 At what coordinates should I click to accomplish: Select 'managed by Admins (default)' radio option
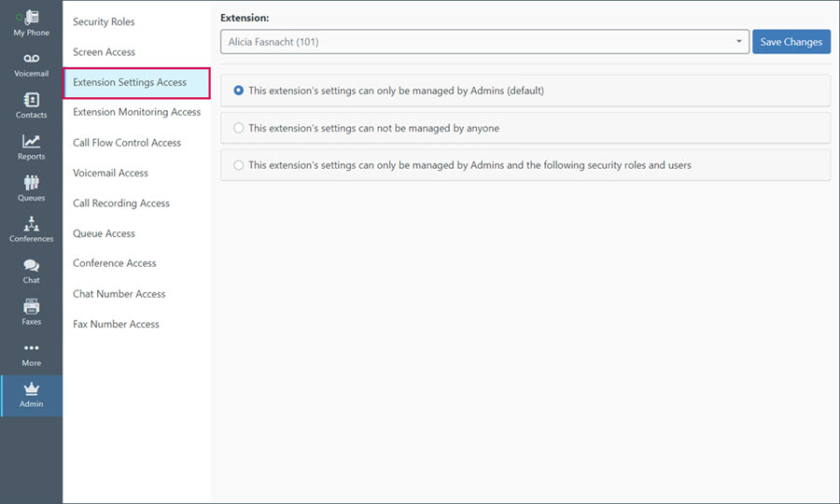[x=238, y=91]
